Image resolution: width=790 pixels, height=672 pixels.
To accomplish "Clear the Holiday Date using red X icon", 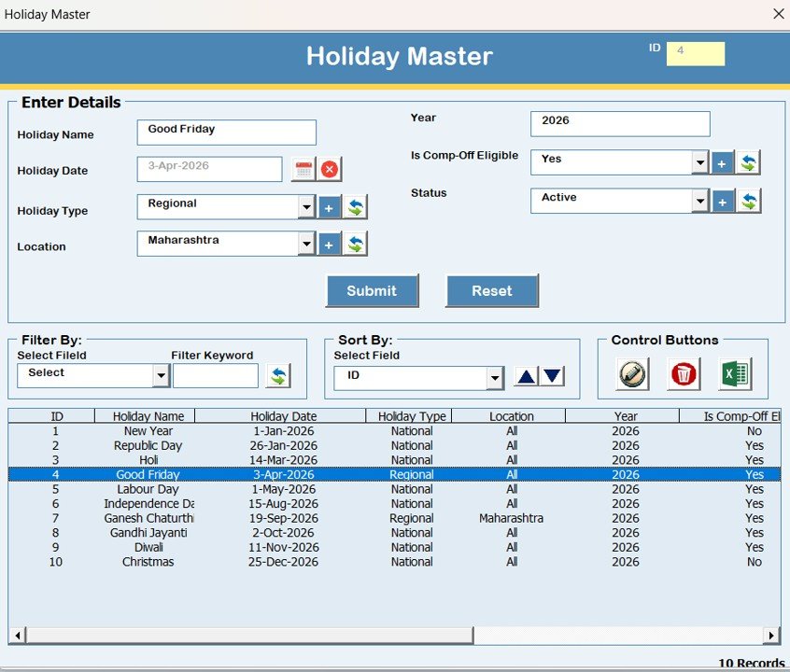I will (x=331, y=169).
